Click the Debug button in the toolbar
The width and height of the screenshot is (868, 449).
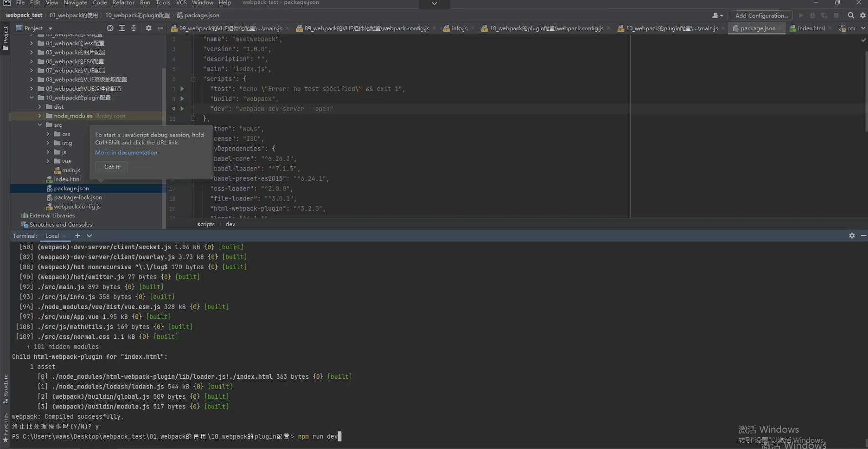click(x=812, y=16)
